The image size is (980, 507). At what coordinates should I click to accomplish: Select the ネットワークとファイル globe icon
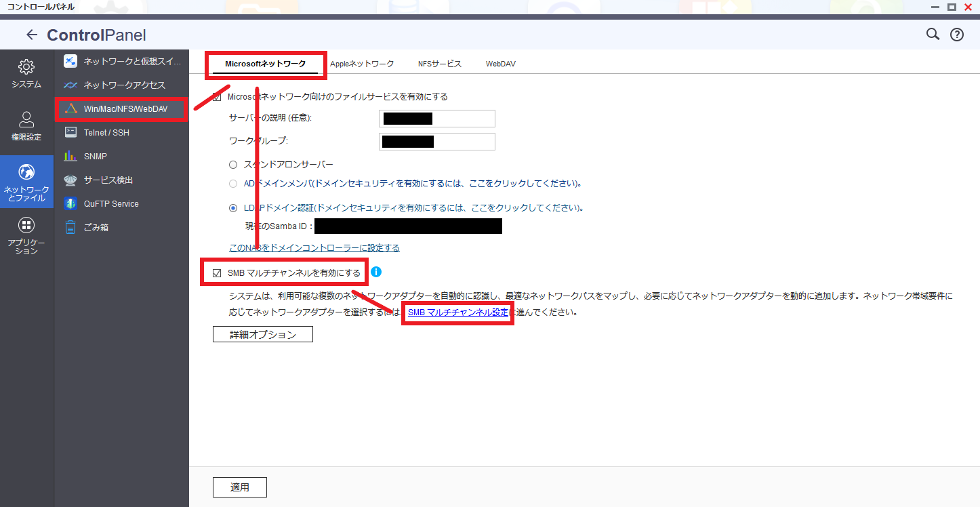26,172
